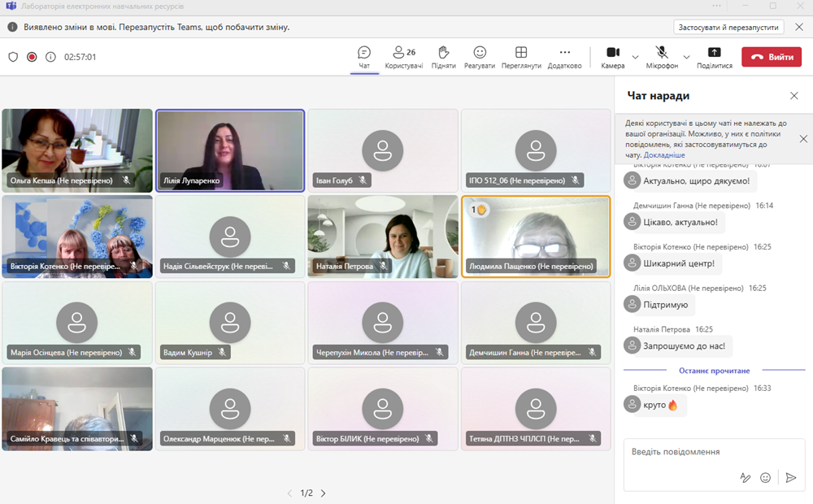
Task: Switch to the Chat (Чат) tab
Action: coord(364,57)
